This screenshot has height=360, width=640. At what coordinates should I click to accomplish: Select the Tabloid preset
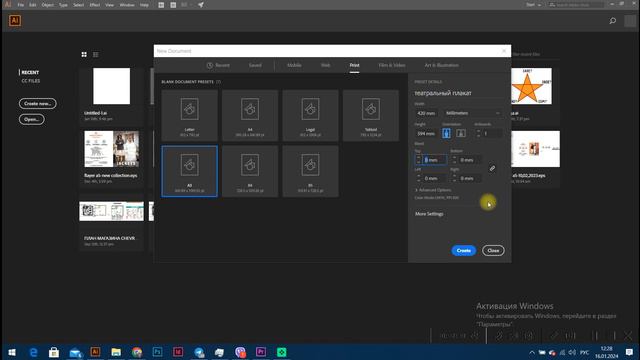[x=371, y=116]
